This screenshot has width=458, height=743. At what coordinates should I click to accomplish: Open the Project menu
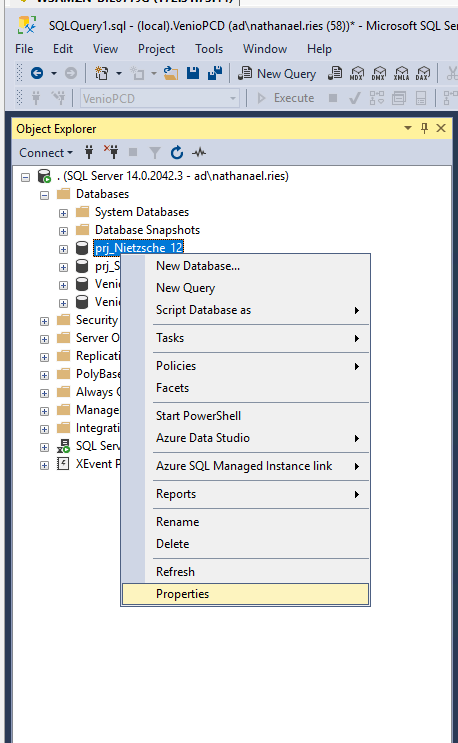[x=156, y=49]
